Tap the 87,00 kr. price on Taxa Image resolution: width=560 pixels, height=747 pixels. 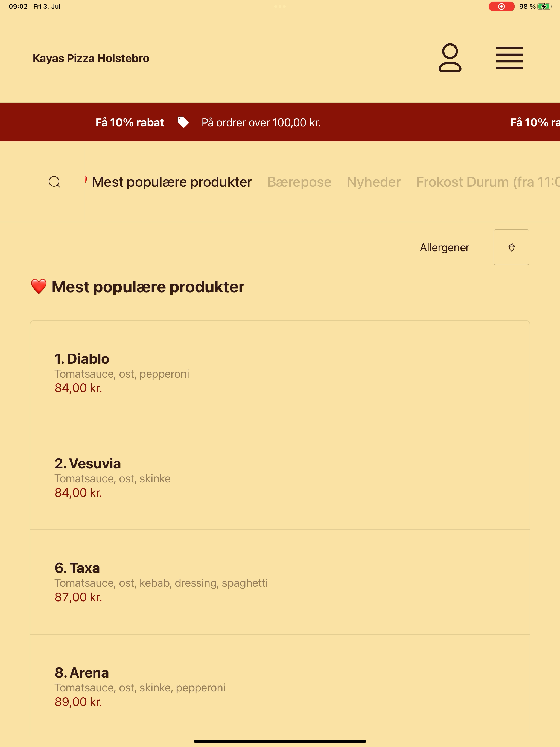(x=78, y=597)
